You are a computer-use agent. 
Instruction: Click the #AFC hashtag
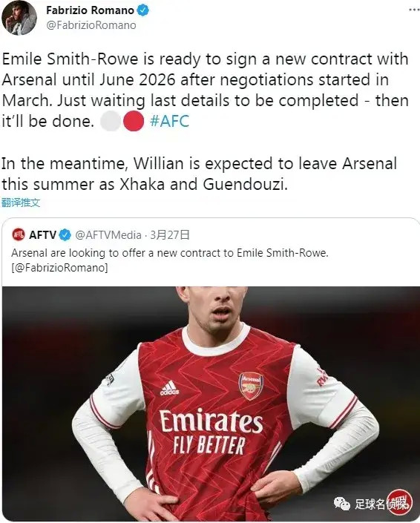click(x=169, y=121)
